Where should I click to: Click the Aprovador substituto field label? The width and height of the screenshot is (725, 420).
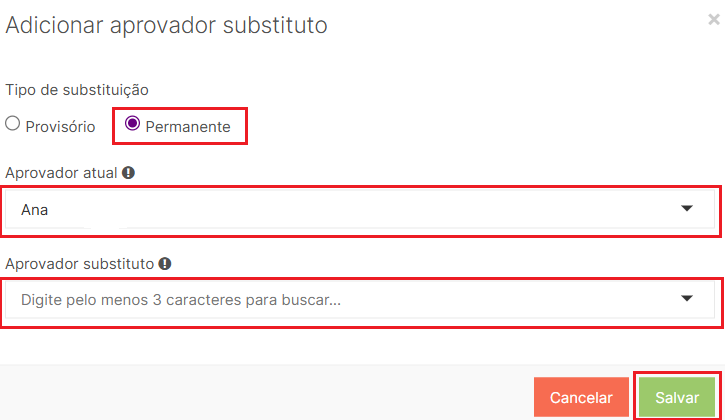click(x=79, y=264)
